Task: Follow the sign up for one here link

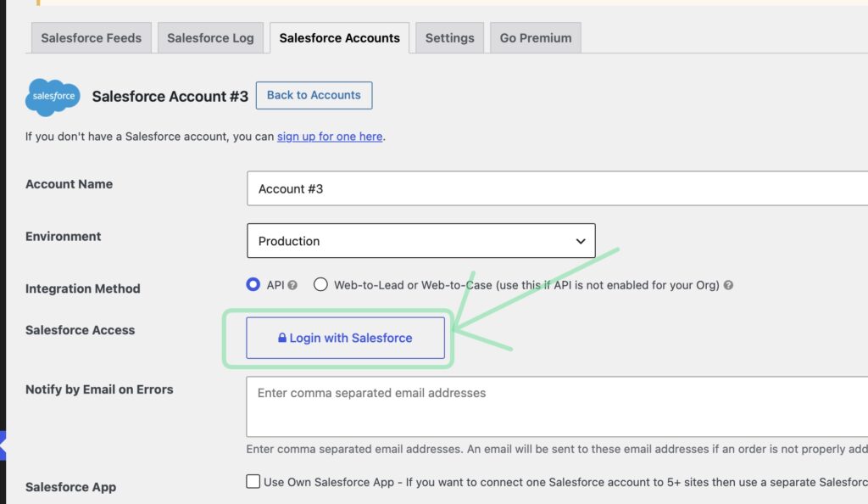Action: click(330, 137)
